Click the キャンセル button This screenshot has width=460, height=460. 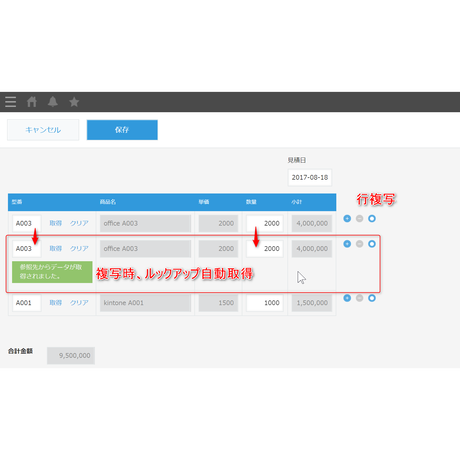(x=43, y=130)
